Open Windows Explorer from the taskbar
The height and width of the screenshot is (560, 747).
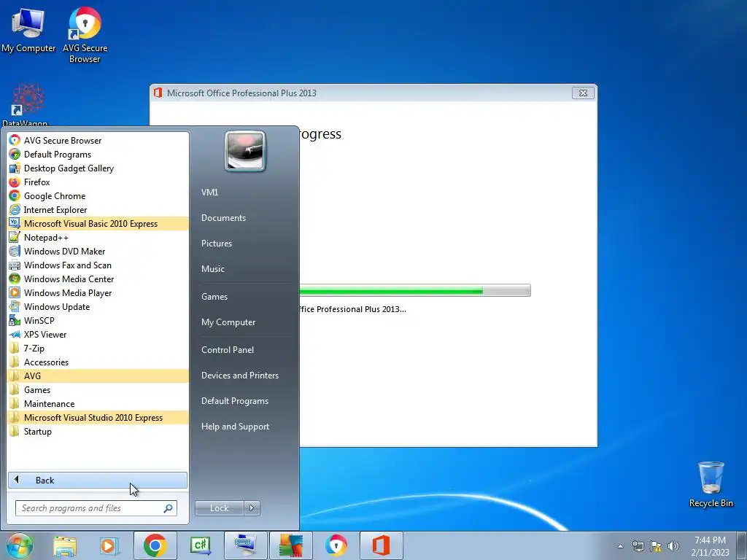65,545
